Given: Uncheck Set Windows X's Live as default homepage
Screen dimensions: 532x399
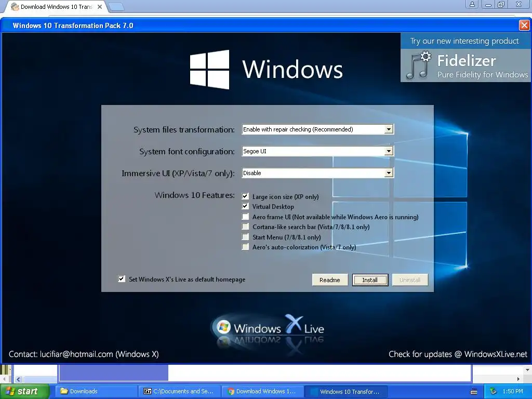Looking at the screenshot, I should click(x=122, y=279).
